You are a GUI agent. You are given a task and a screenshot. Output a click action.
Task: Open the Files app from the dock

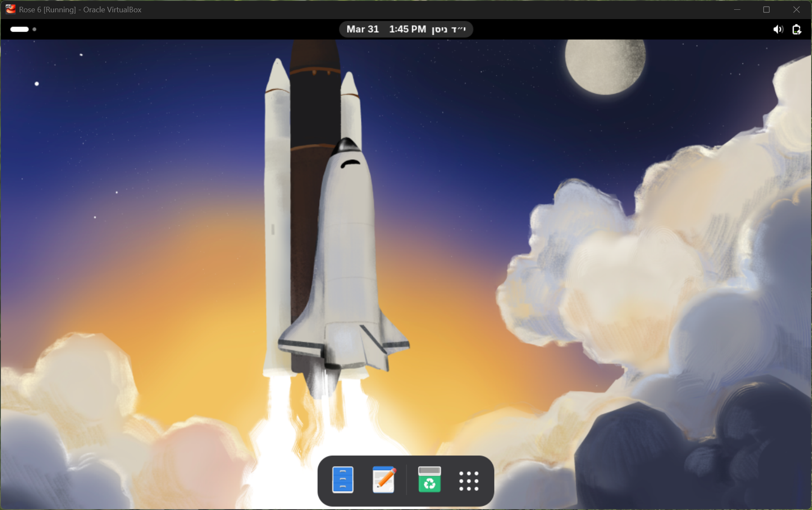click(342, 480)
